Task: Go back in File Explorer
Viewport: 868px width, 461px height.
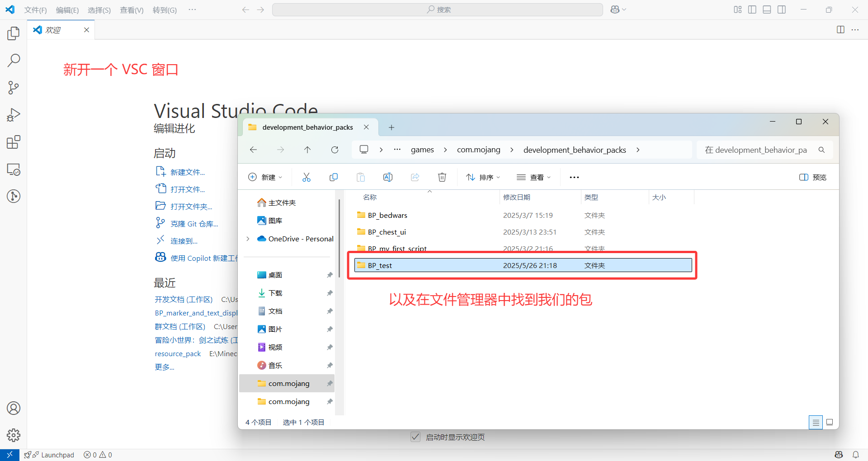Action: pos(253,150)
